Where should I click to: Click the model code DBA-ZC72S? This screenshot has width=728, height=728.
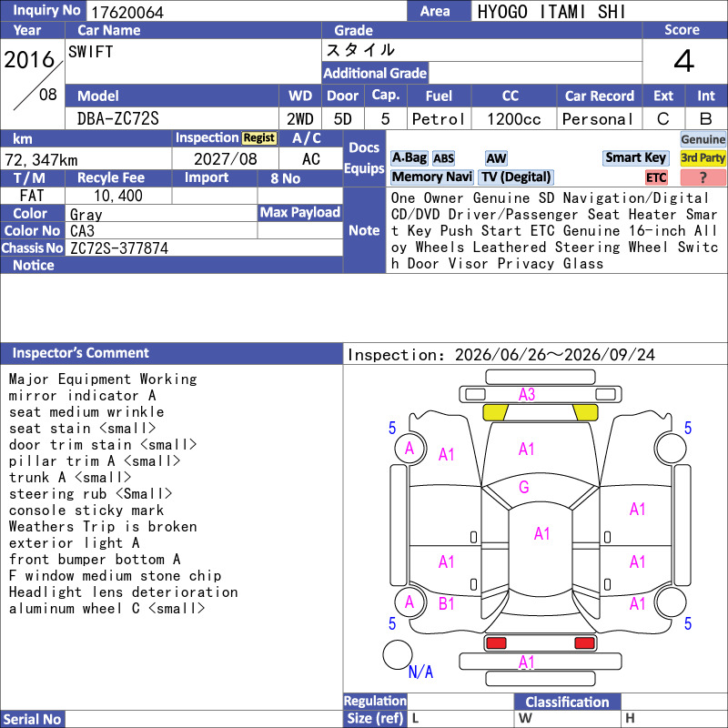pyautogui.click(x=118, y=119)
